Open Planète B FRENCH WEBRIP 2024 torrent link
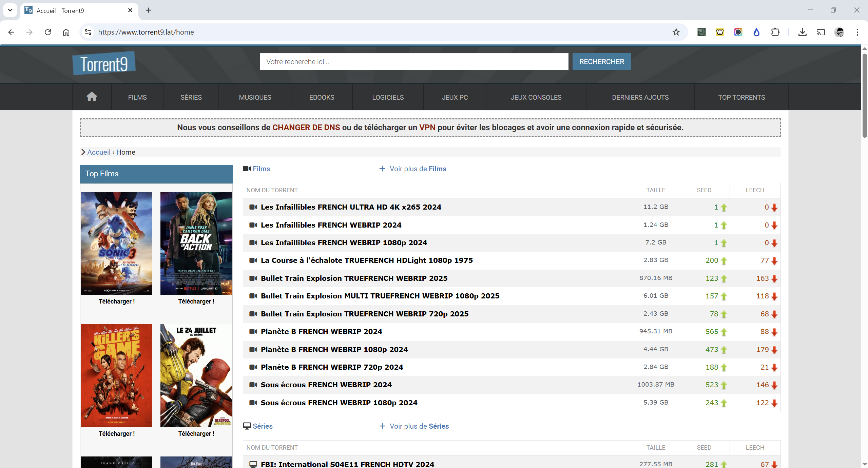 [x=321, y=332]
